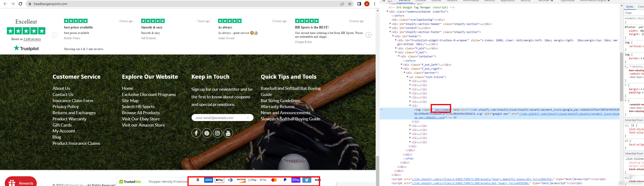The height and width of the screenshot is (186, 644).
Task: Collapse the div id="footer" node
Action: (x=393, y=36)
